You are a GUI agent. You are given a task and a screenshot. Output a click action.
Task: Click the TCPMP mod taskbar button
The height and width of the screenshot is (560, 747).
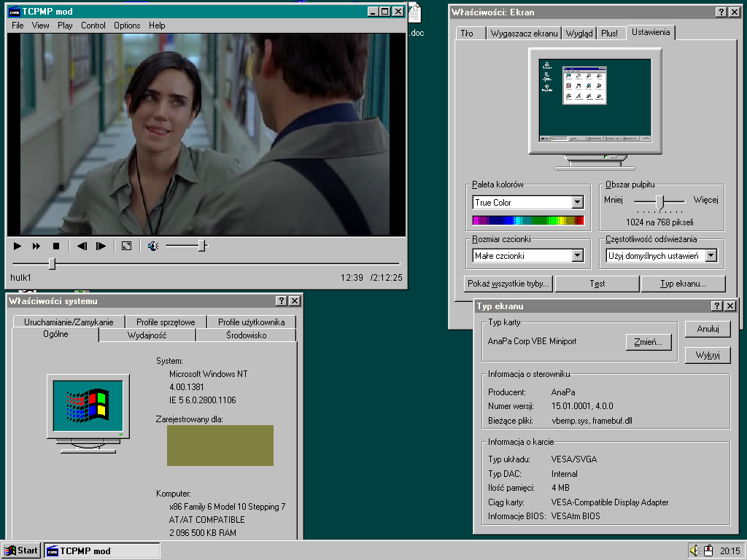(102, 551)
